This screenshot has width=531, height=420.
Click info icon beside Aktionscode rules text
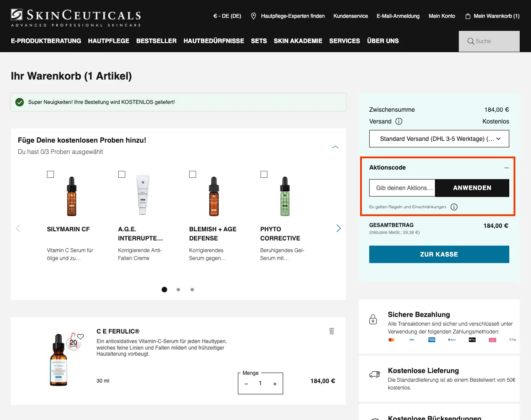(x=454, y=207)
